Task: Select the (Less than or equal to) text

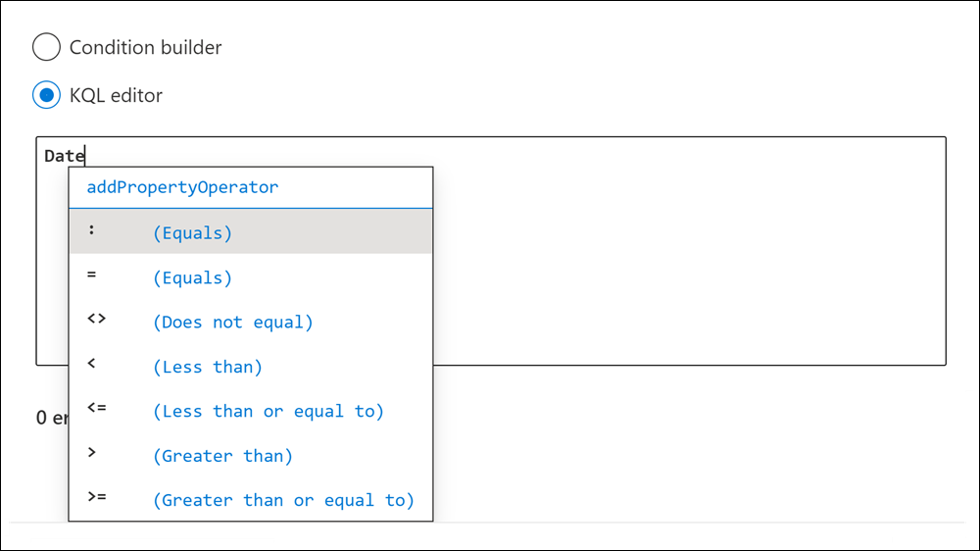Action: [x=268, y=411]
